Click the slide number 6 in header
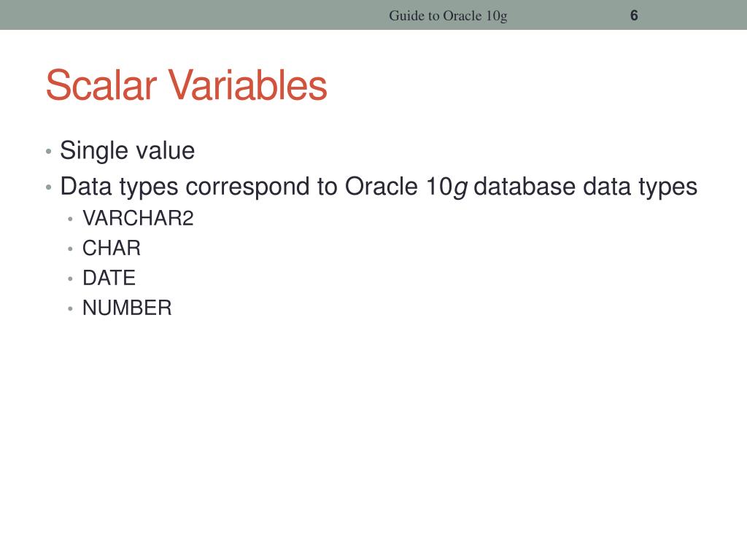Viewport: 747px width, 560px height. 634,15
